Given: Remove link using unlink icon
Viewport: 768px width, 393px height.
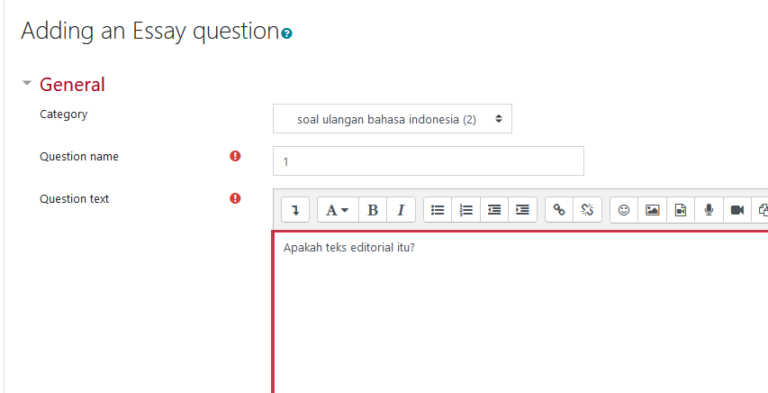Looking at the screenshot, I should point(587,210).
